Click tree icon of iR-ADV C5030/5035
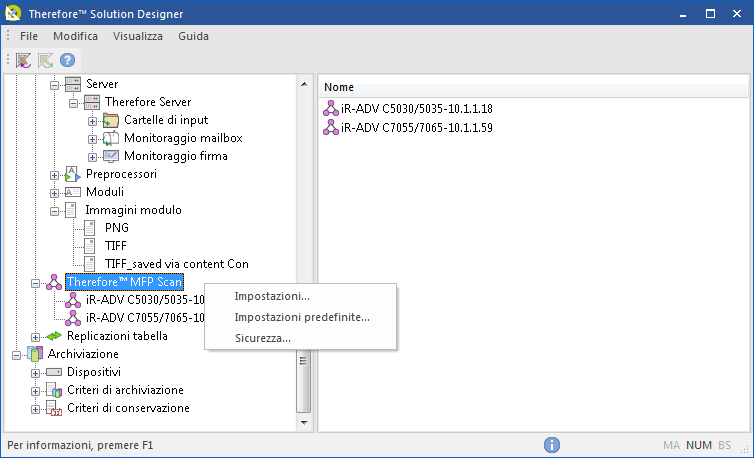 point(73,300)
